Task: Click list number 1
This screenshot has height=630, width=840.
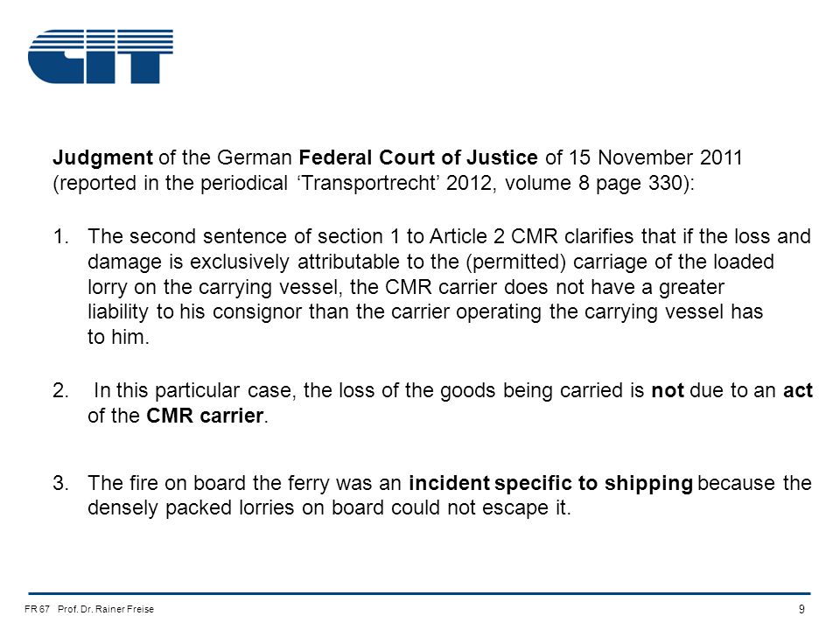Action: click(x=61, y=236)
